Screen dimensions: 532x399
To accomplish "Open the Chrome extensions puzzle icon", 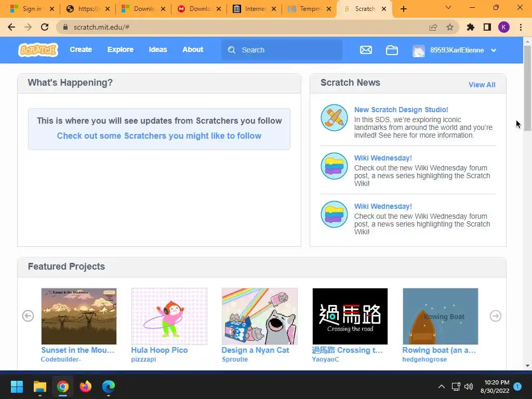I will [470, 27].
